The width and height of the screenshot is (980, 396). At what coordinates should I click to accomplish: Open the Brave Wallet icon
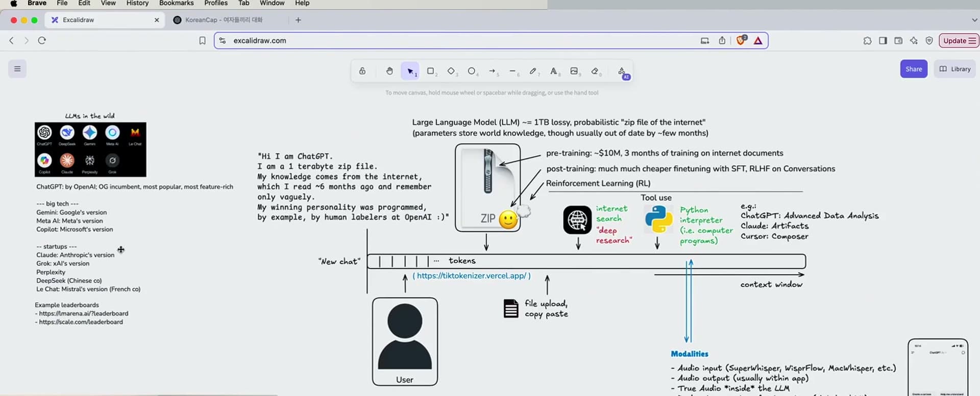tap(898, 40)
